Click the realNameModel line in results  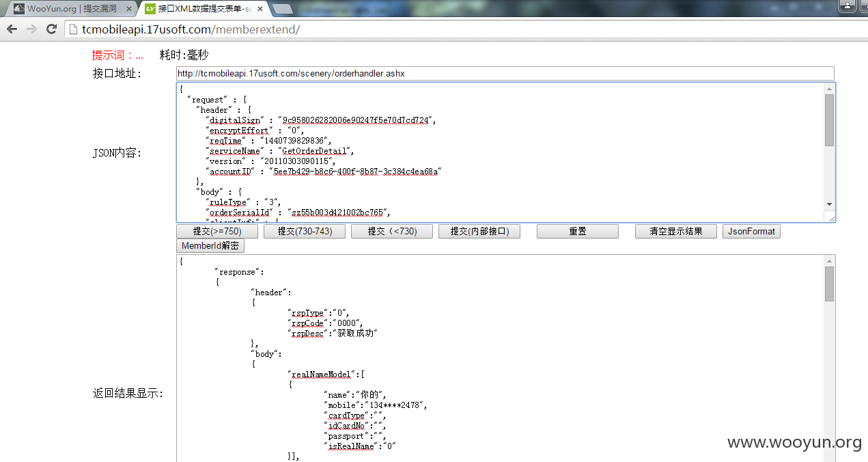coord(326,375)
